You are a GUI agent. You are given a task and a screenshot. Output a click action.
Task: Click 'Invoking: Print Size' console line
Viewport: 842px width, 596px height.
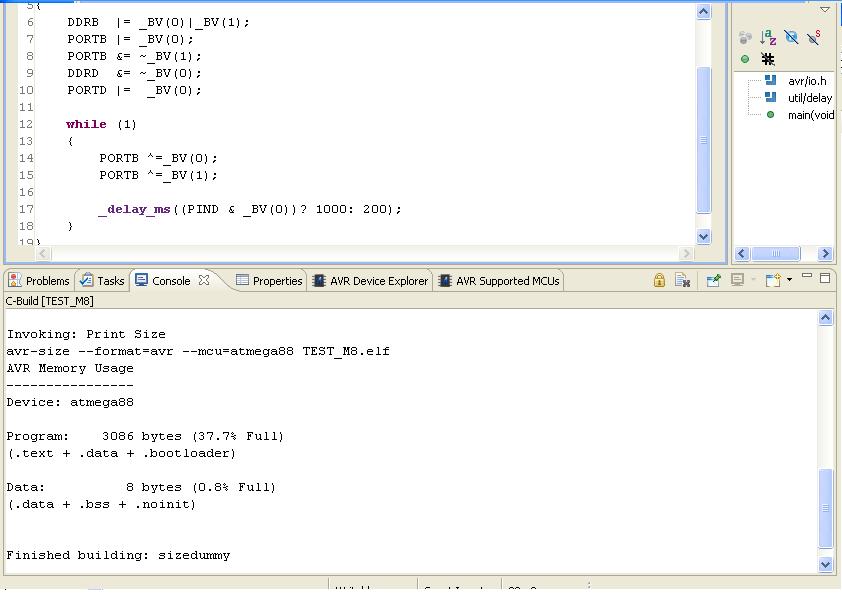tap(86, 335)
